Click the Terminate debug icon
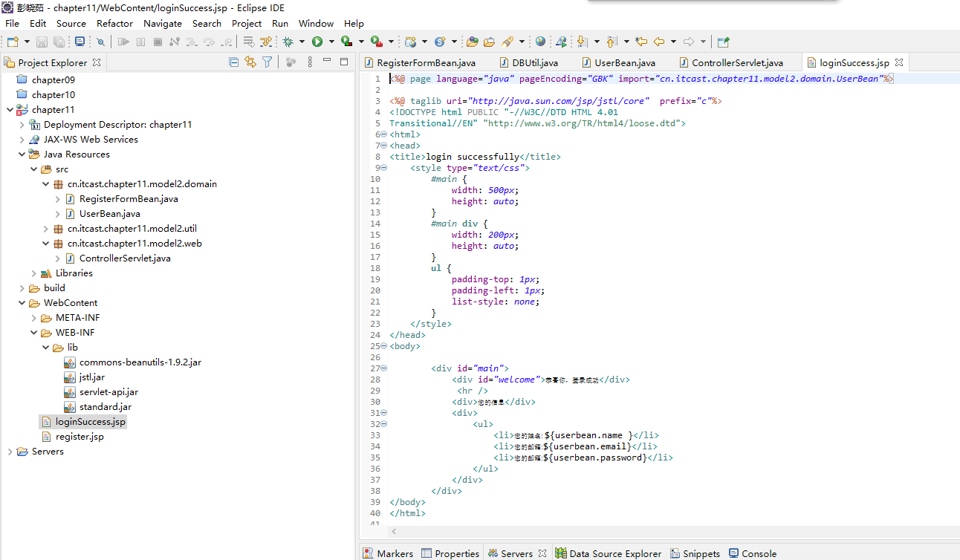 [x=158, y=42]
